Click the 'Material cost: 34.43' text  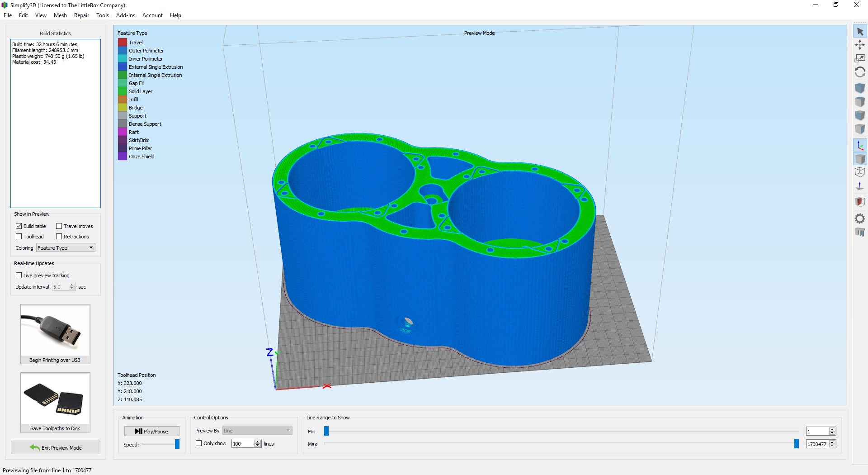coord(34,62)
